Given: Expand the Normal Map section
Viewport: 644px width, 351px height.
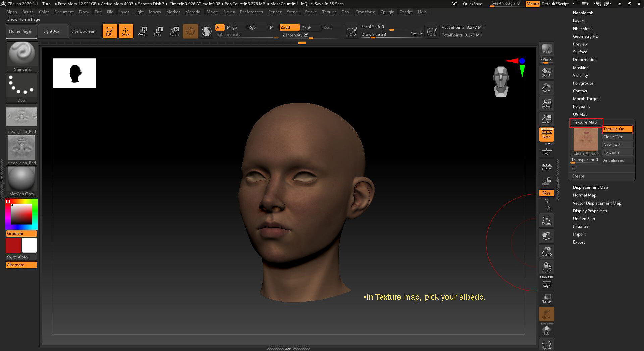Looking at the screenshot, I should click(584, 195).
